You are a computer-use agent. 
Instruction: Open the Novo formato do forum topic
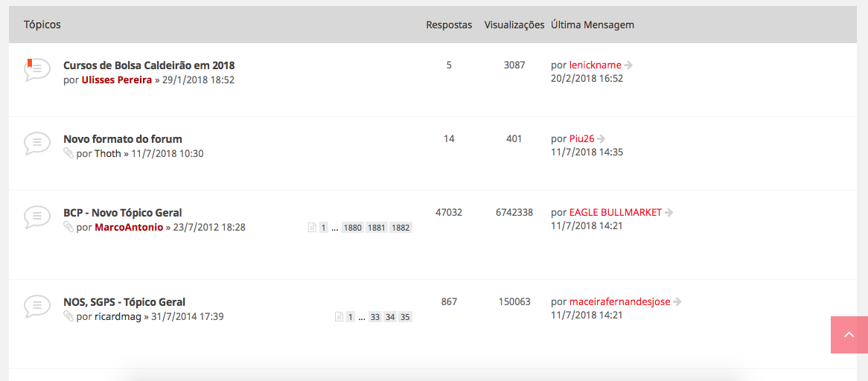point(123,139)
